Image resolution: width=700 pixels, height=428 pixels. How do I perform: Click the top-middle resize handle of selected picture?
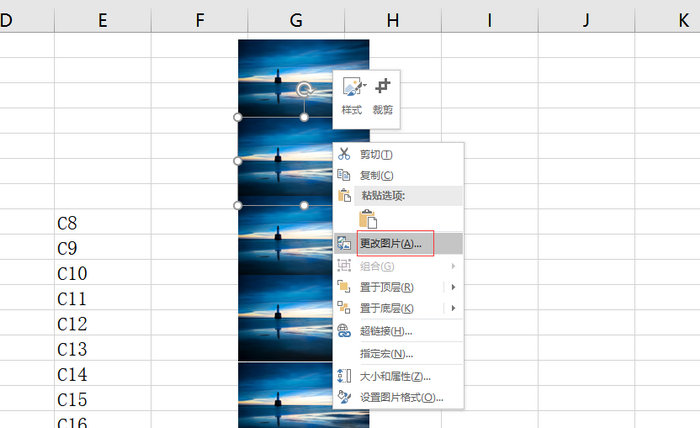pyautogui.click(x=304, y=117)
